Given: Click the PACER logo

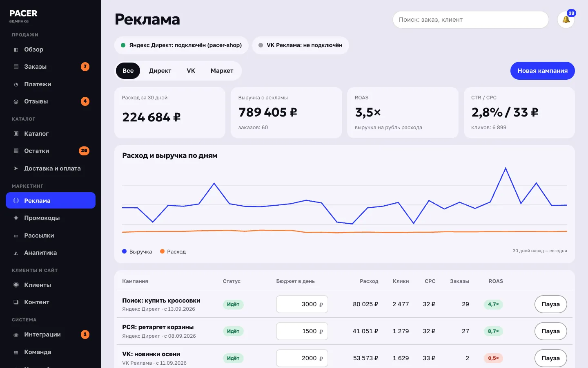Looking at the screenshot, I should pos(23,13).
